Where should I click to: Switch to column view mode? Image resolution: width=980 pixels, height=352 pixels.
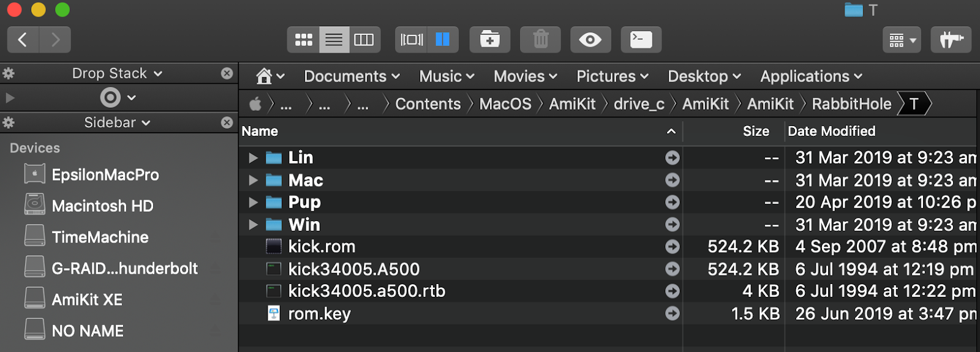(x=364, y=40)
